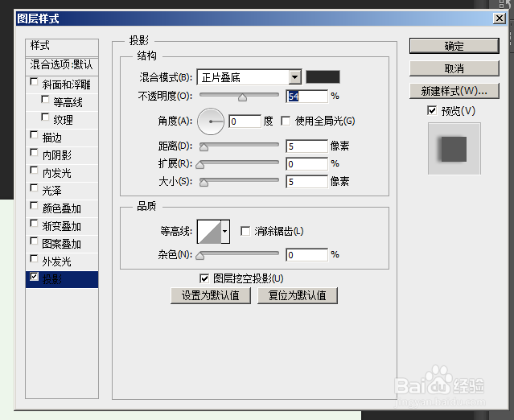Enable the 等高线 sub-style checkbox
Screen dimensions: 514x420
45,99
